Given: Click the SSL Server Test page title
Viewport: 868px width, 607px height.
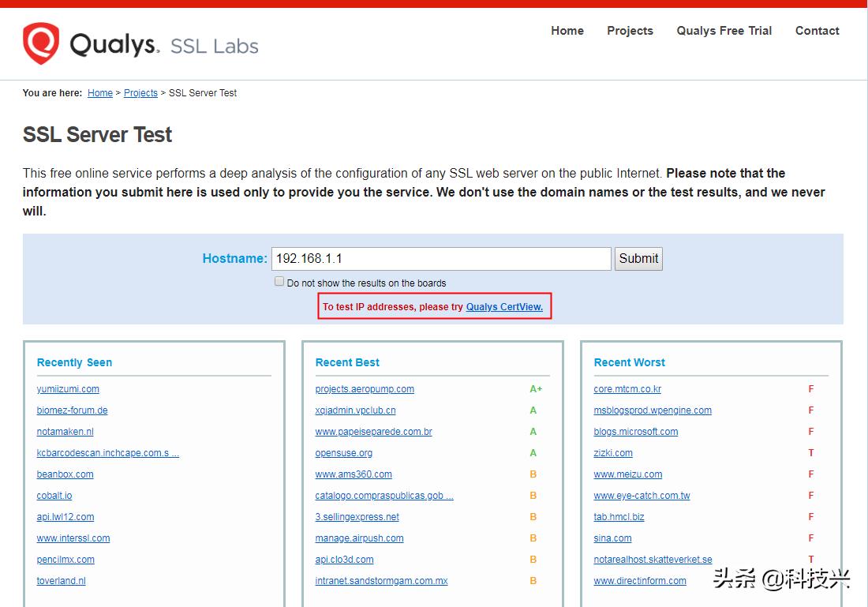Looking at the screenshot, I should pos(97,134).
